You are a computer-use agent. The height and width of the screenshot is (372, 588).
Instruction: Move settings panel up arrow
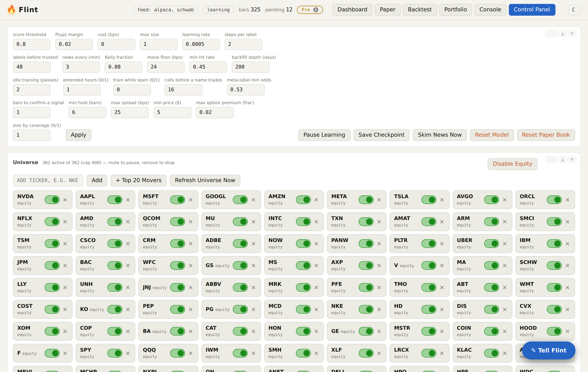coord(563,34)
